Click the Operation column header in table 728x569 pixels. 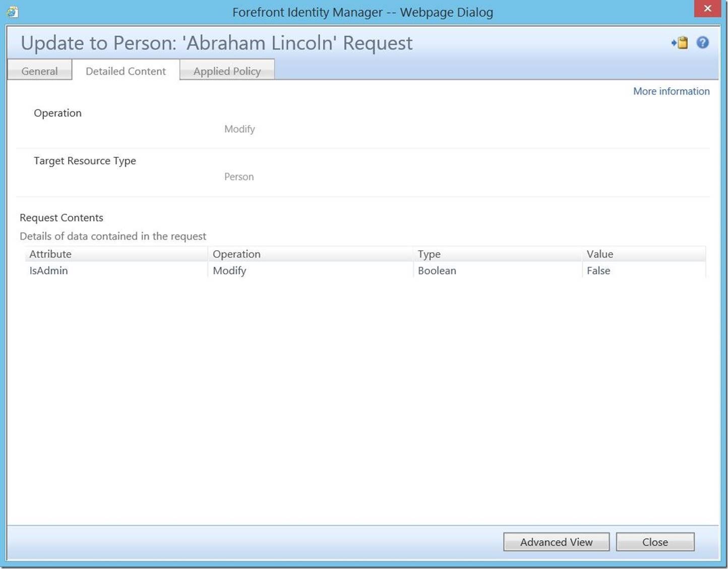point(310,254)
